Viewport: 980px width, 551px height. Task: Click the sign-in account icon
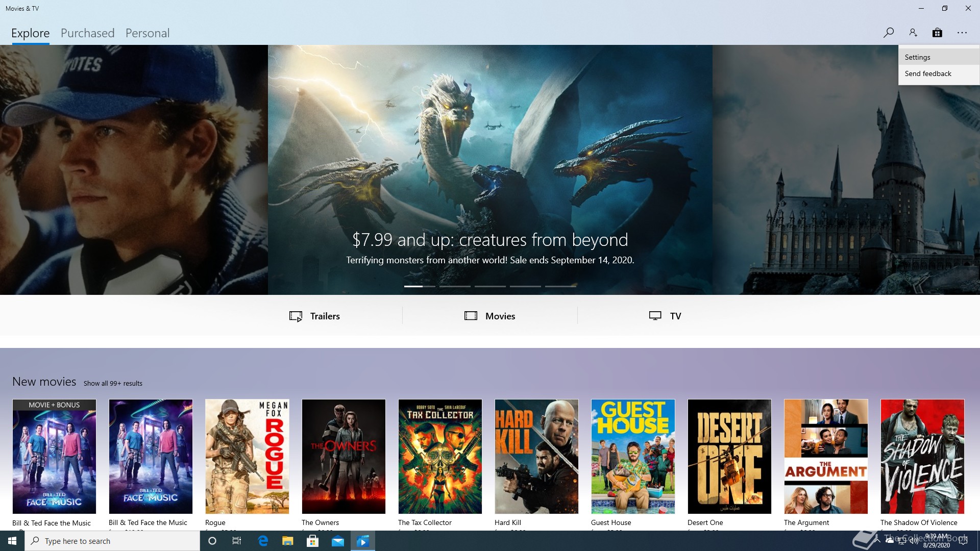(x=913, y=33)
